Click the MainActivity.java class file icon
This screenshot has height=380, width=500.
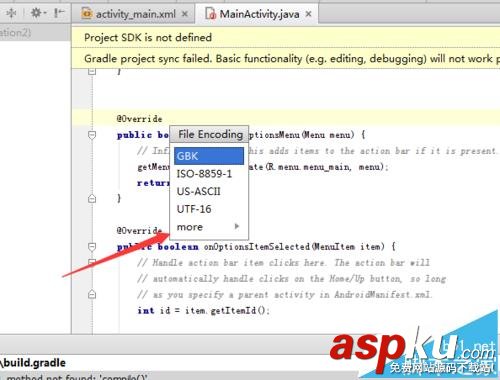coord(211,14)
